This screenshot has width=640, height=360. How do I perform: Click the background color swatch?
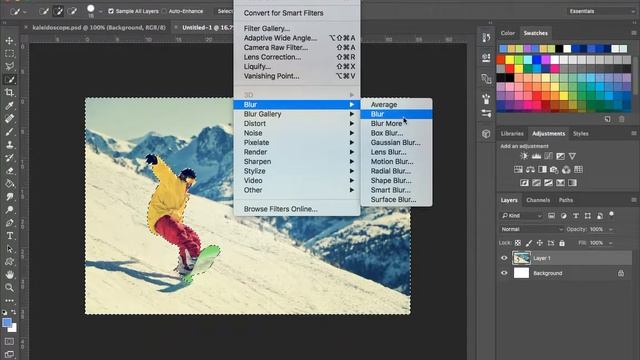pos(14,328)
